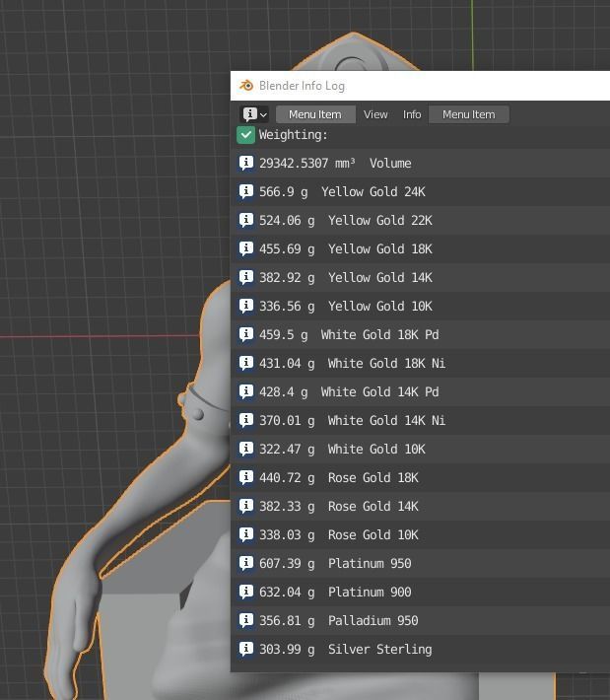The width and height of the screenshot is (610, 700).
Task: Select the 524.06 g Yellow Gold 22K line
Action: (421, 221)
